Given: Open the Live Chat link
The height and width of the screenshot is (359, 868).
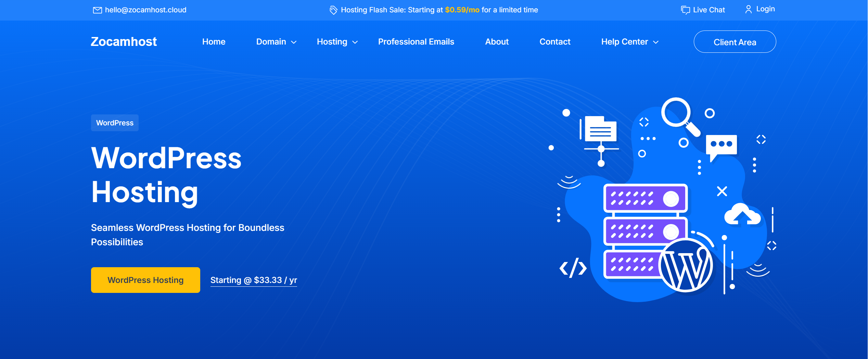Looking at the screenshot, I should point(709,10).
